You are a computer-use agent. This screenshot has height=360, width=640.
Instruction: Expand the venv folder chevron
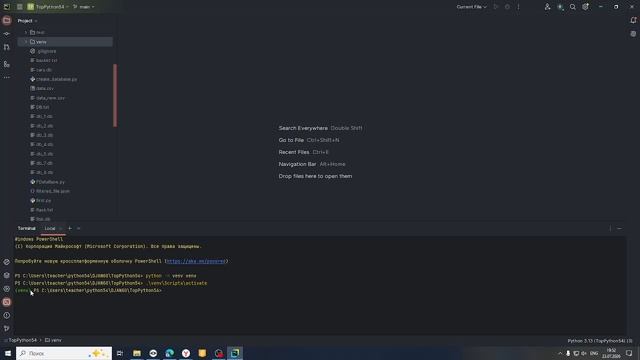point(26,42)
